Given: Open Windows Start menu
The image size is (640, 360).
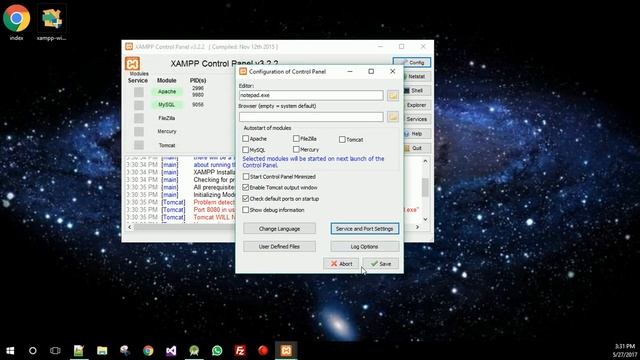Looking at the screenshot, I should (10, 351).
